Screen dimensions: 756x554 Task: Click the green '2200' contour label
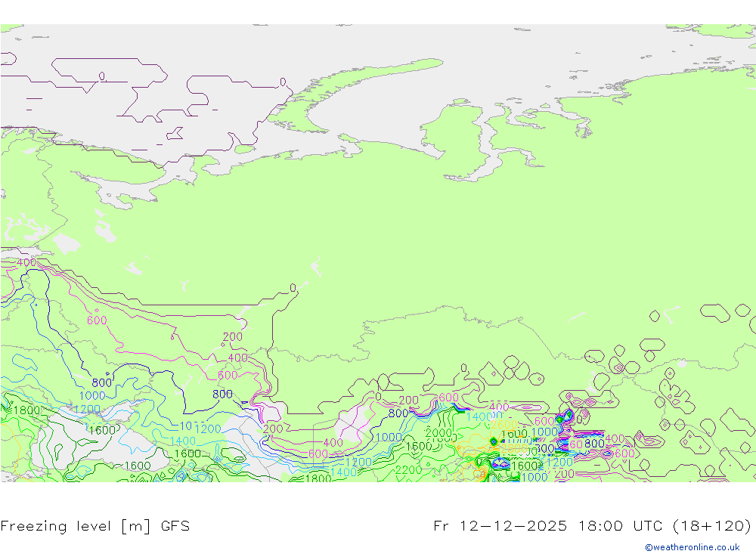[x=408, y=469]
